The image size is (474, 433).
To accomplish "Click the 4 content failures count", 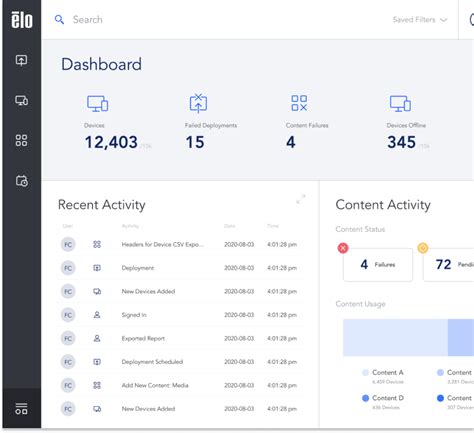I will click(291, 142).
